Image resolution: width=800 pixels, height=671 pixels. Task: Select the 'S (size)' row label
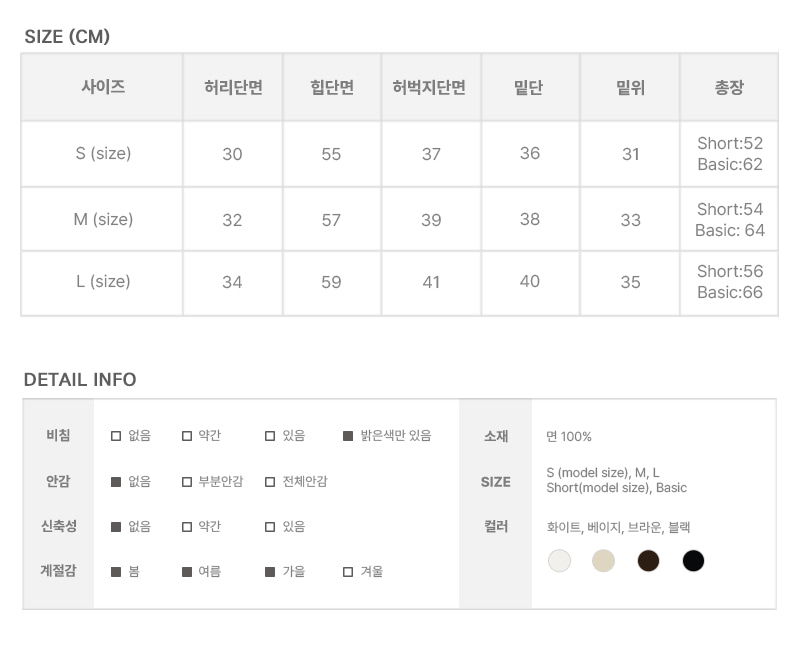(103, 154)
